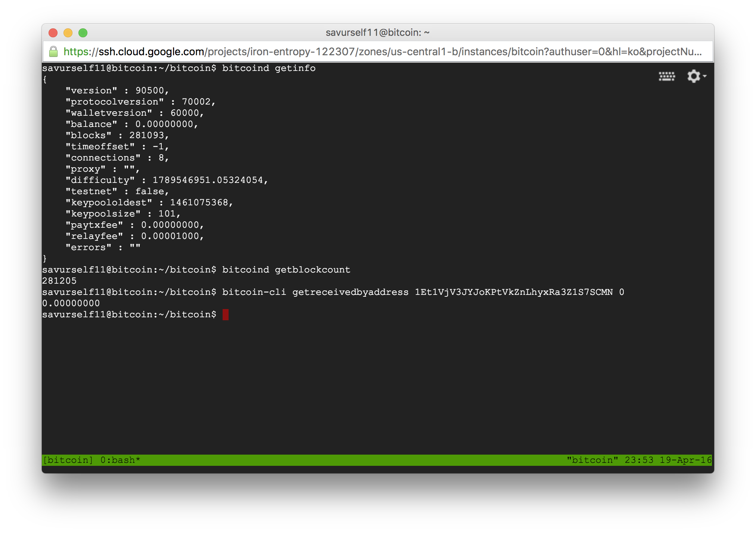Click the tmux clock '23:53'
The height and width of the screenshot is (533, 756).
click(x=639, y=460)
